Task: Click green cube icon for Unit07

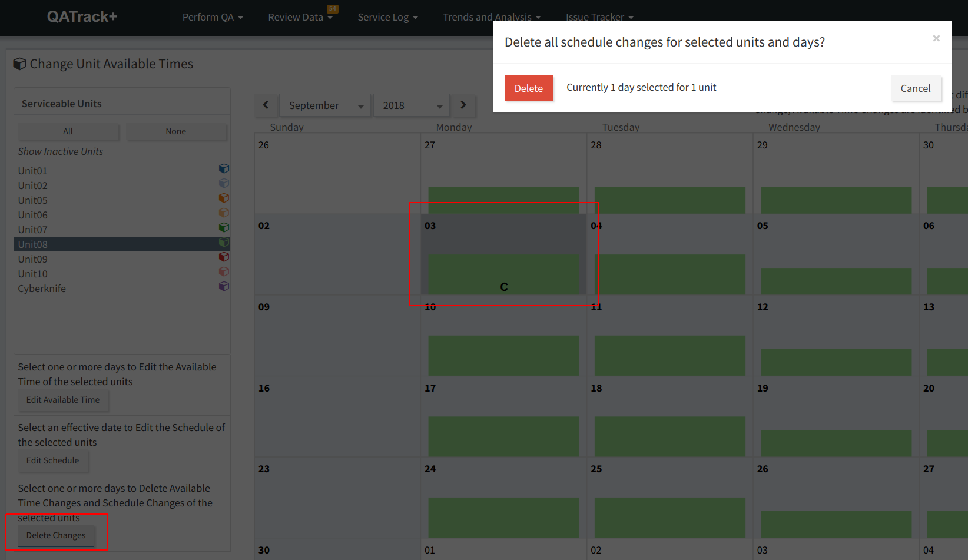Action: 224,227
